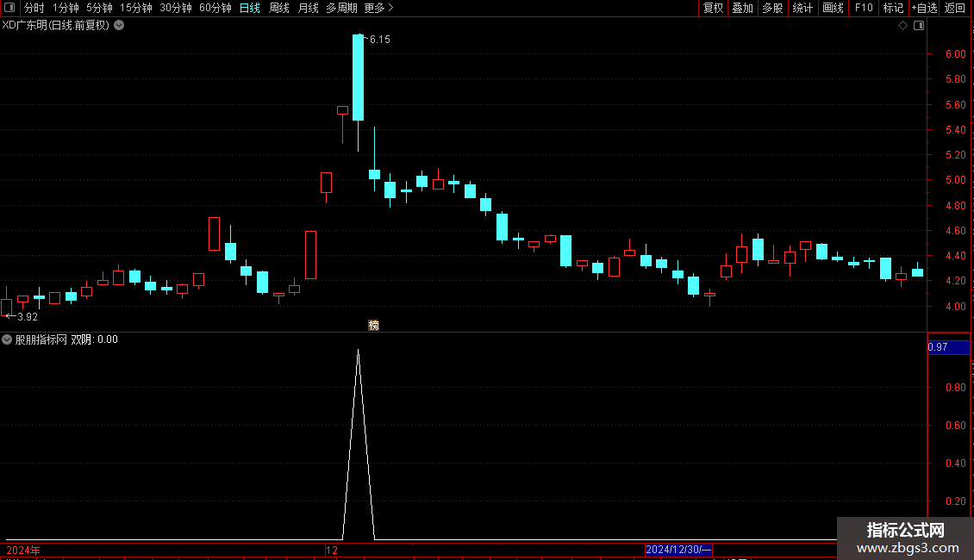
Task: Select the 1分钟 period tab
Action: pos(66,8)
